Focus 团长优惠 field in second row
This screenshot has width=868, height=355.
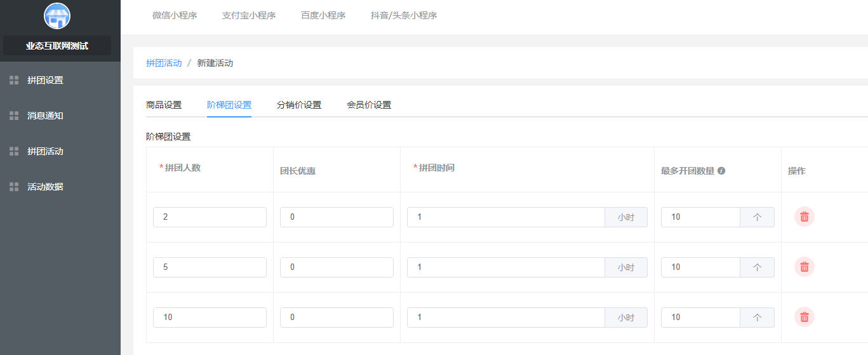tap(337, 267)
